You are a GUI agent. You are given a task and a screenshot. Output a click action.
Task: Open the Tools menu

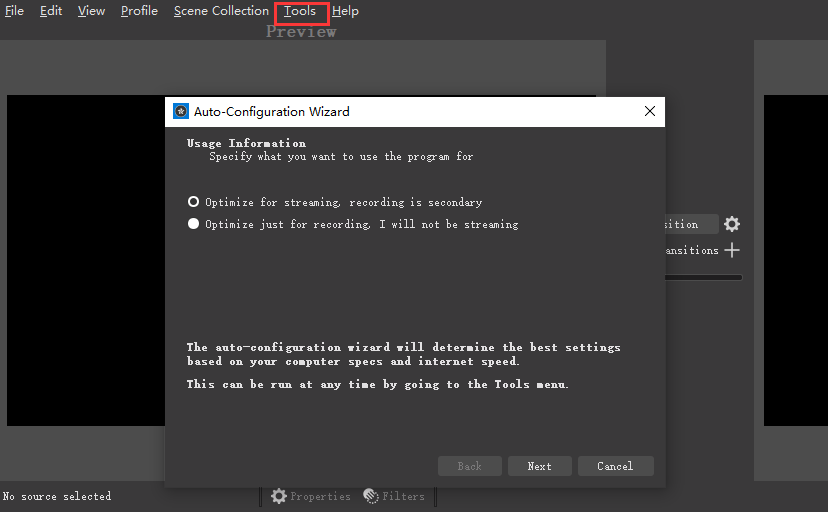coord(300,11)
